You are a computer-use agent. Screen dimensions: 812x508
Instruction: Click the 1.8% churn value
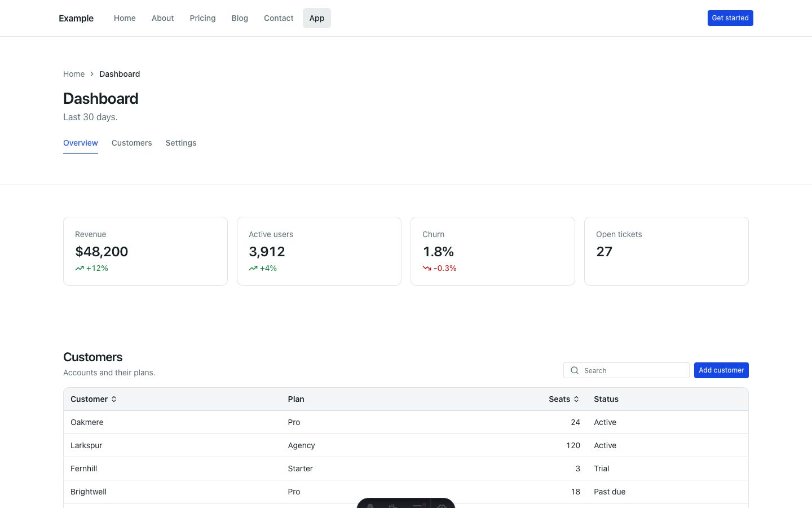[438, 252]
